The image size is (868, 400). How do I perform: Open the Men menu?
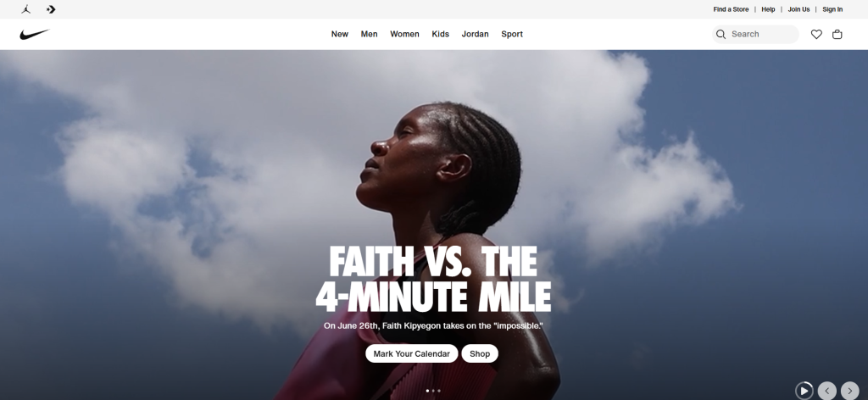(370, 34)
